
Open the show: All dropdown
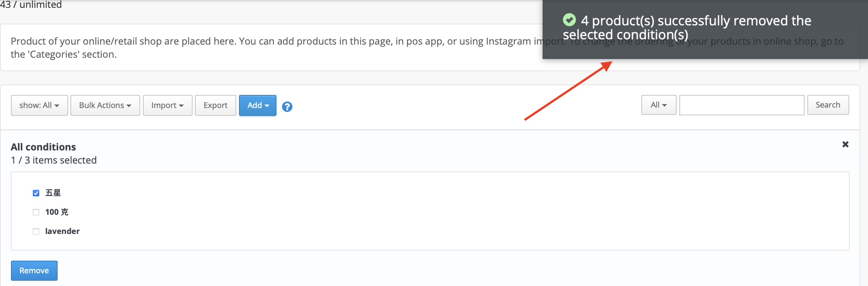[x=39, y=105]
